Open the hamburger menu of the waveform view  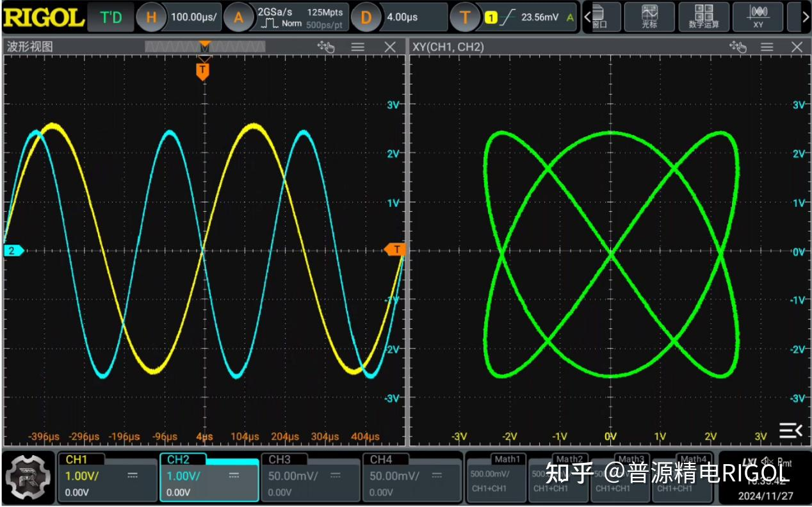357,47
